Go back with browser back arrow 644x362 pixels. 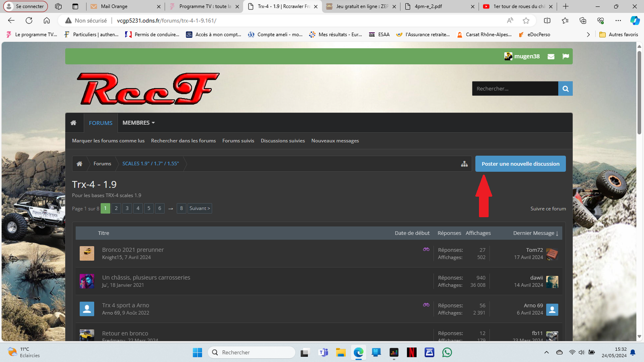coord(12,21)
